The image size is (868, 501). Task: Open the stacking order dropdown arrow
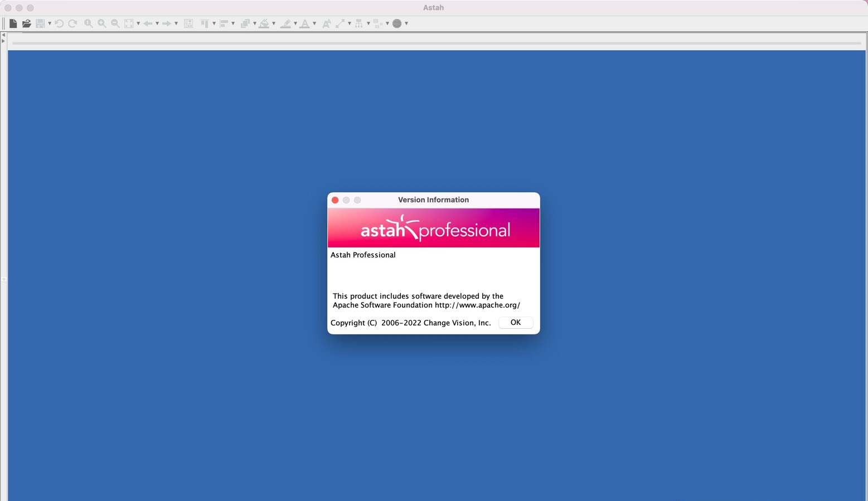click(x=255, y=23)
